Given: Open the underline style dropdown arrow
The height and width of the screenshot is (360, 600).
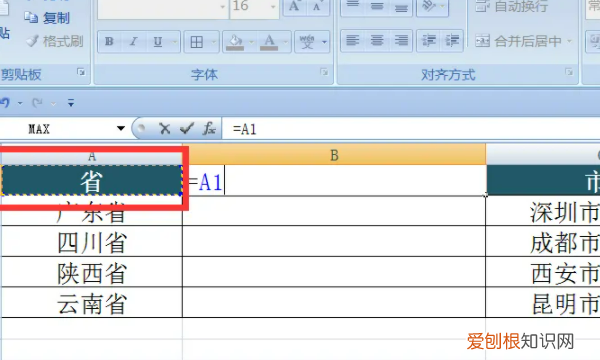Looking at the screenshot, I should 174,42.
